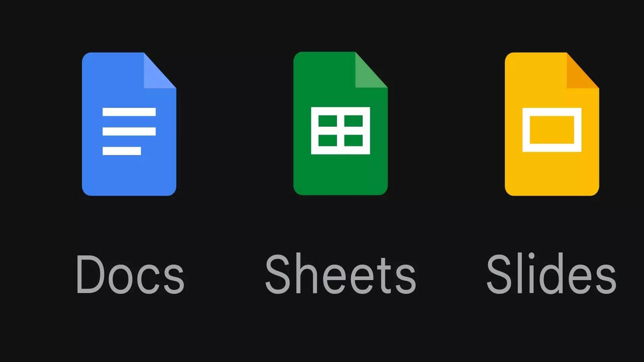
Task: Open the green Google Sheets icon
Action: coord(341,124)
